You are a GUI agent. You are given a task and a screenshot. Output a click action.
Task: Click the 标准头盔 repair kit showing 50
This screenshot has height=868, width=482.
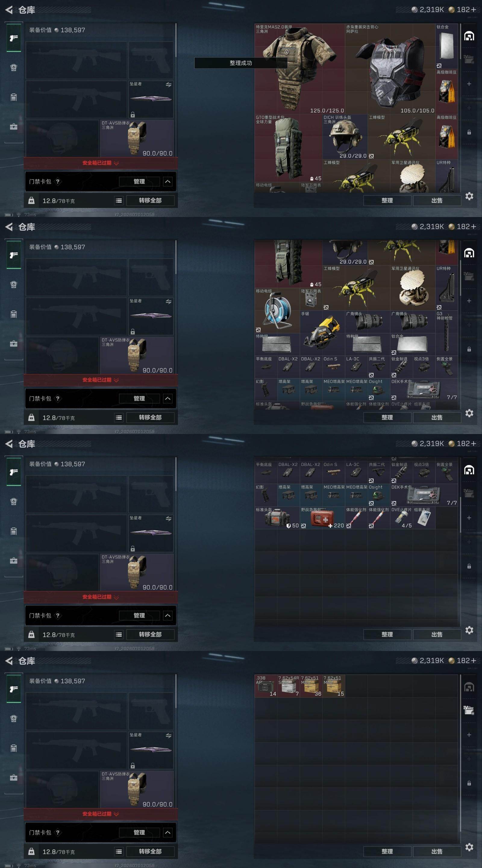pos(277,517)
